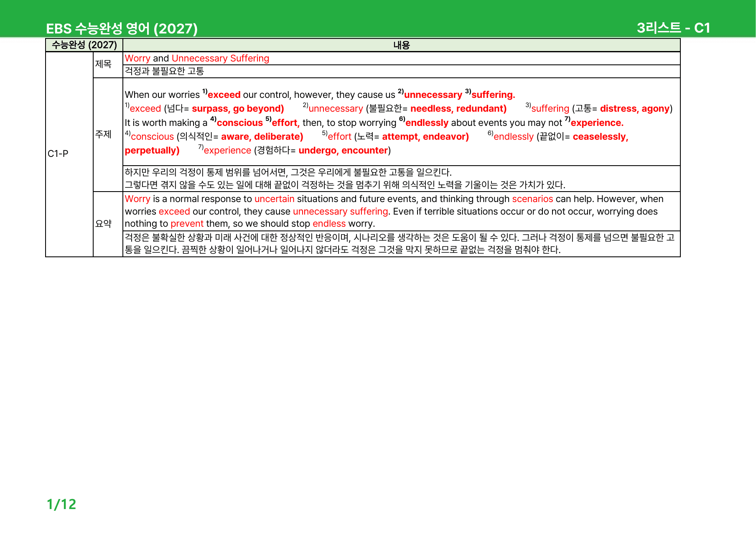Click the Korean sentence starting '하지만 우리의 걱정이'
756x535 pixels.
[x=288, y=172]
